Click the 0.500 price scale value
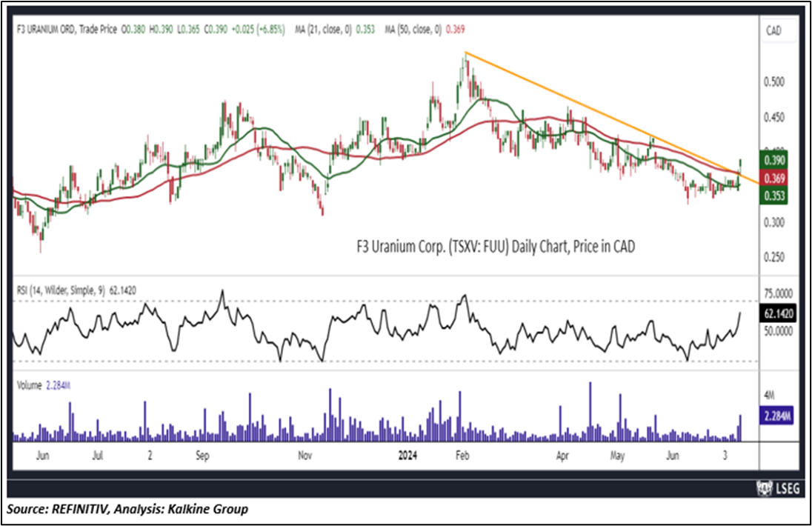The width and height of the screenshot is (812, 526). coord(774,81)
